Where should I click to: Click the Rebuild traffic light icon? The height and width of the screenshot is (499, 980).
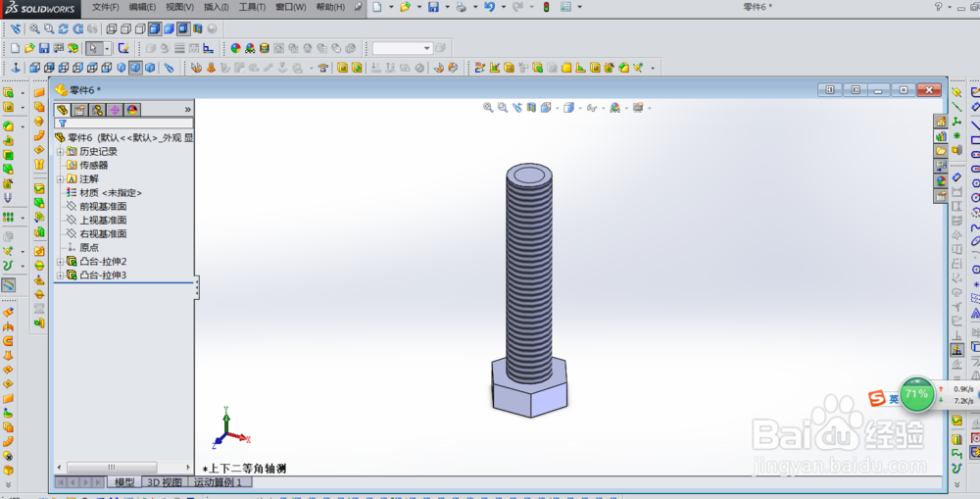coord(546,8)
